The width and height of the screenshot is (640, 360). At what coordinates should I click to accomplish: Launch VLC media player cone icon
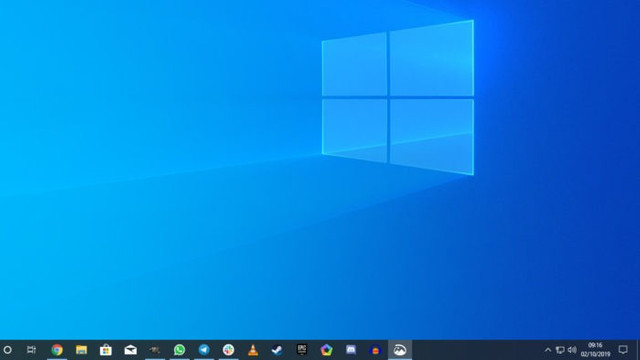253,350
